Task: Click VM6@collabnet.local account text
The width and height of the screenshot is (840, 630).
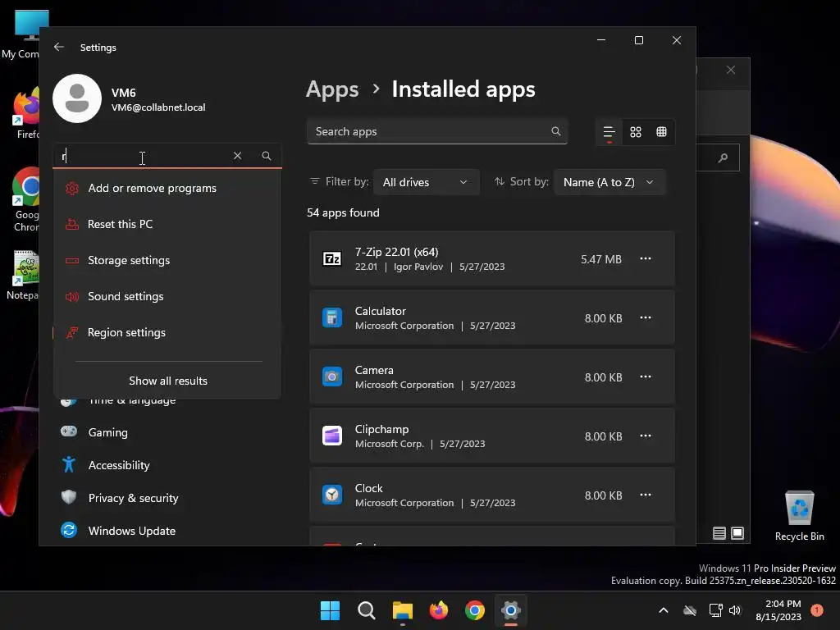Action: coord(158,107)
